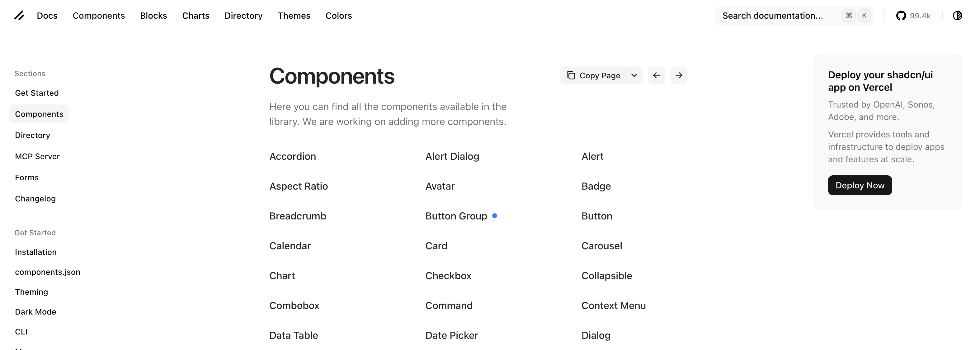
Task: Expand the Copy Page dropdown chevron
Action: 634,75
